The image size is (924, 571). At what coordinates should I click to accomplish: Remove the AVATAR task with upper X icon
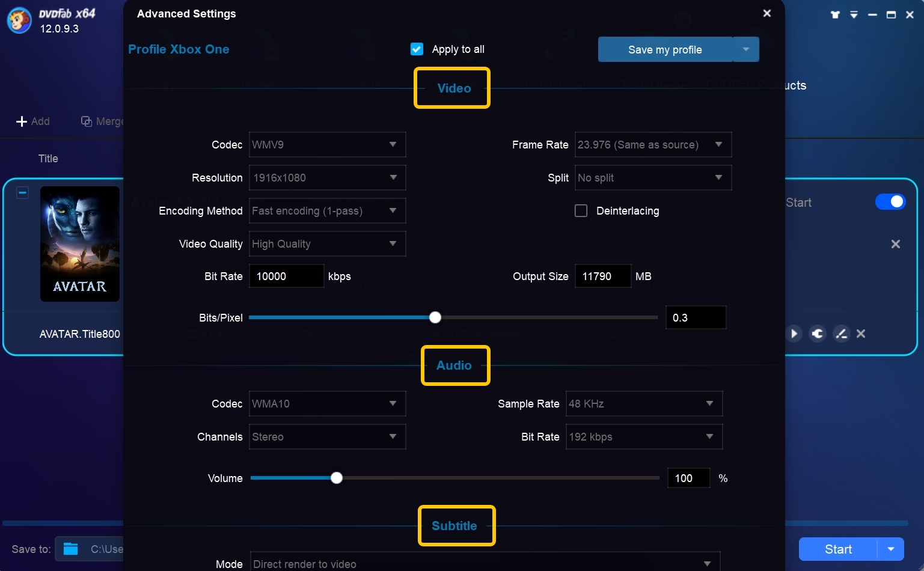click(896, 244)
